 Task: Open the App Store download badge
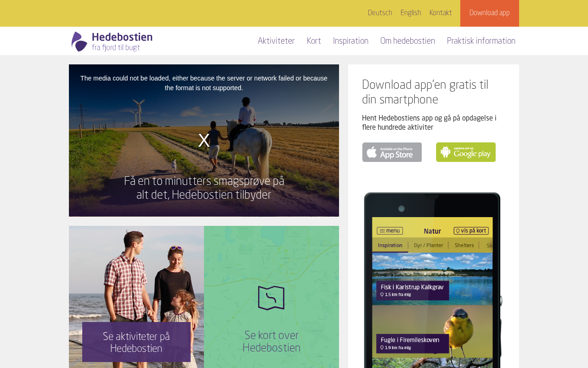click(x=392, y=152)
